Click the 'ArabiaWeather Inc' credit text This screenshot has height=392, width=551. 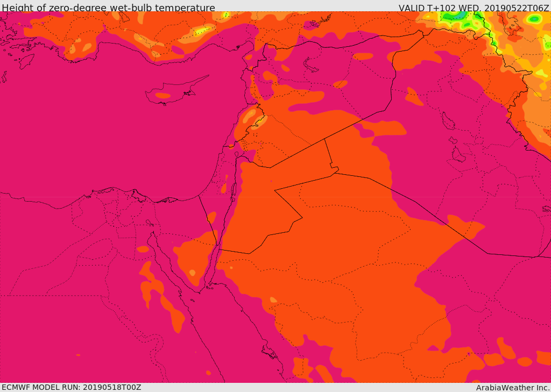tap(513, 388)
